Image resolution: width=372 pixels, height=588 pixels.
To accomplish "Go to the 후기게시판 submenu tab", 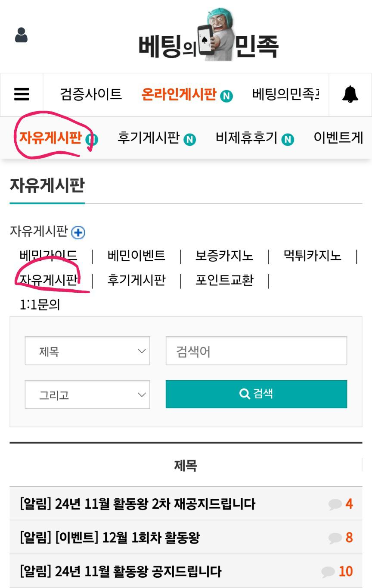I will tap(149, 138).
